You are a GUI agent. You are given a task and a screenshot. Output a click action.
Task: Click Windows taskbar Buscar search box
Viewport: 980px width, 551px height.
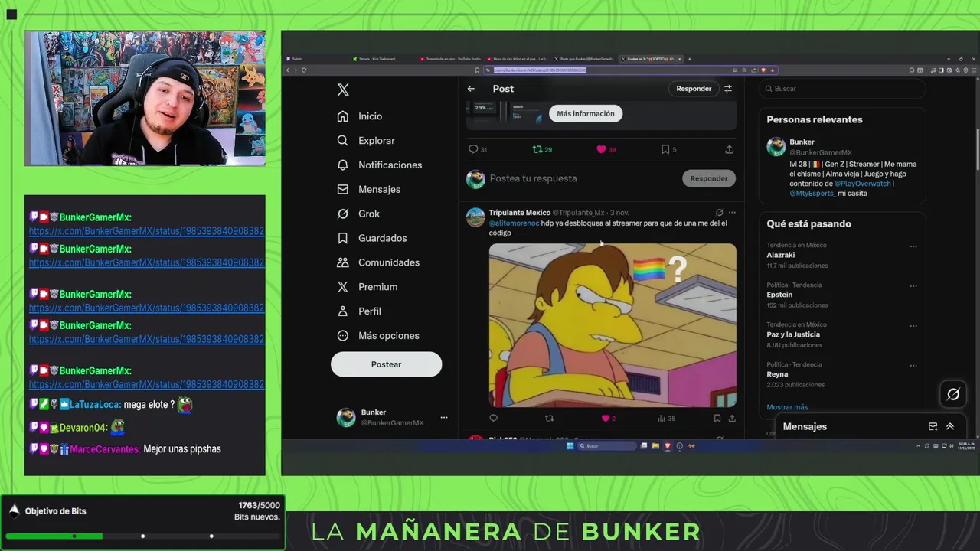[606, 446]
